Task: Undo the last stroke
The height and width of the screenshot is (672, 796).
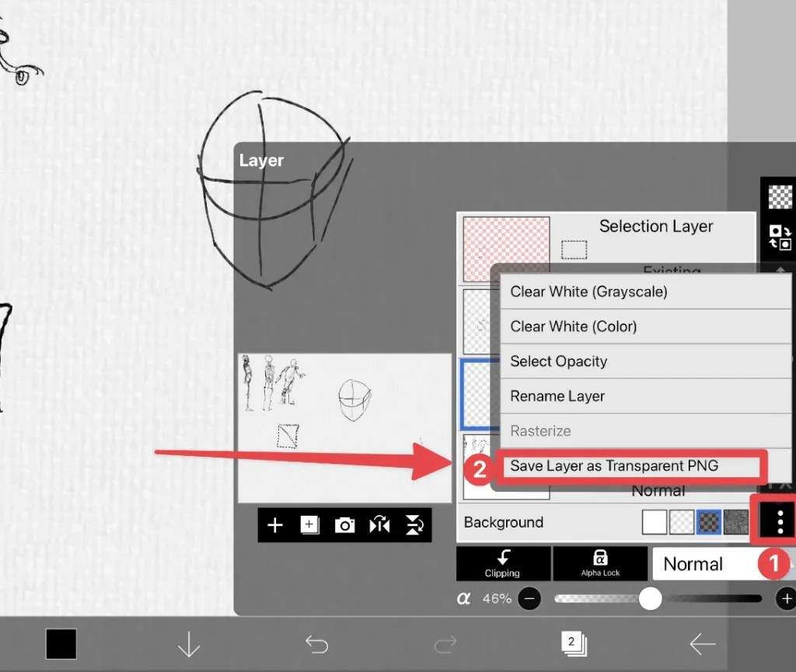Action: click(317, 643)
